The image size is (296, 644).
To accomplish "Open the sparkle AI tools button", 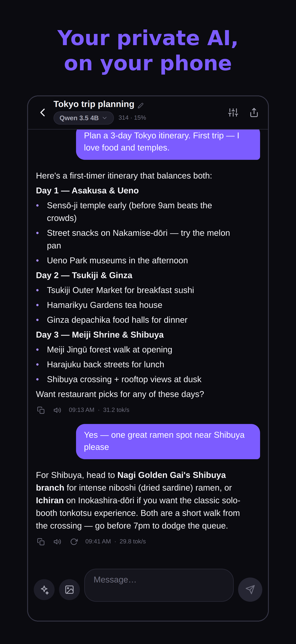I will 44,589.
